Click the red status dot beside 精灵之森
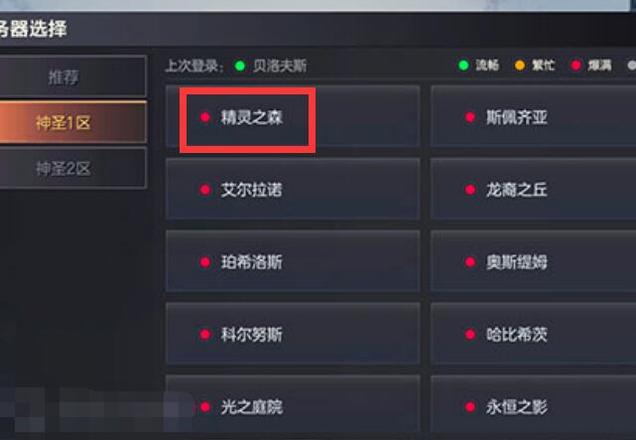 (205, 117)
